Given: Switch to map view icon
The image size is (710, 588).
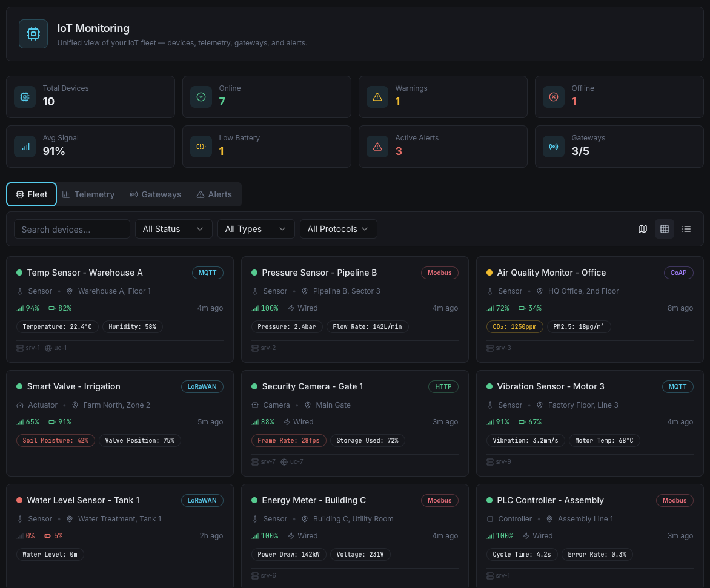Looking at the screenshot, I should [x=643, y=229].
